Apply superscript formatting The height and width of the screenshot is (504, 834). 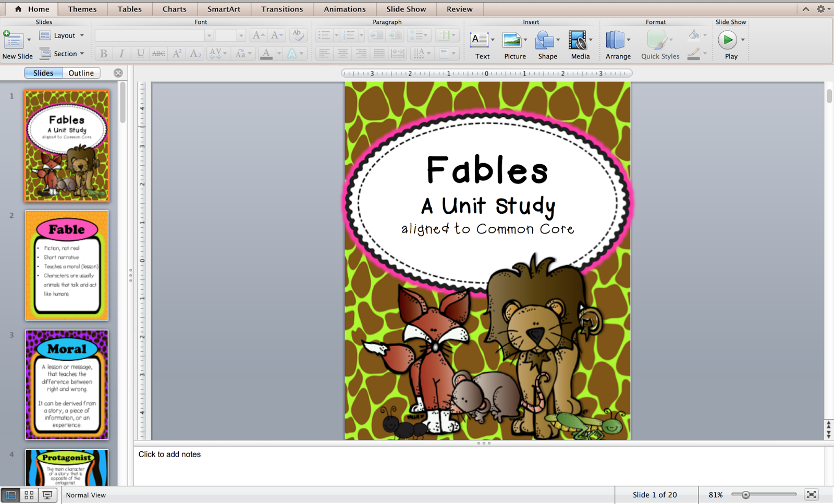pyautogui.click(x=177, y=53)
